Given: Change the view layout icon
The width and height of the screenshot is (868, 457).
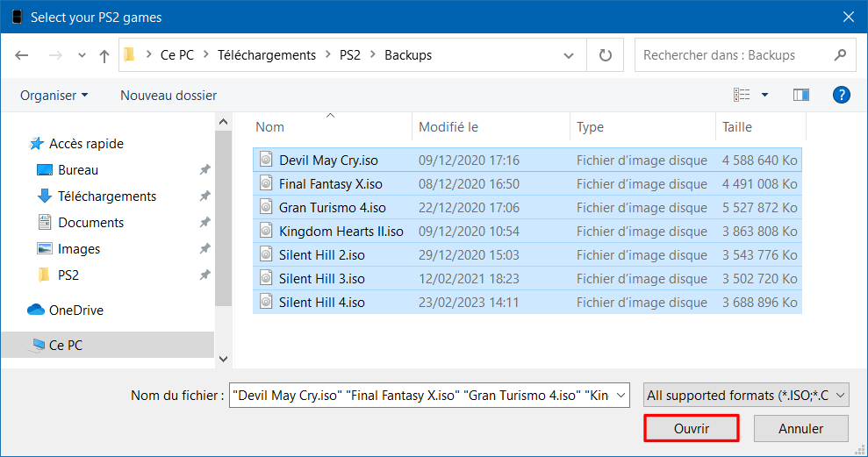Looking at the screenshot, I should [x=742, y=95].
